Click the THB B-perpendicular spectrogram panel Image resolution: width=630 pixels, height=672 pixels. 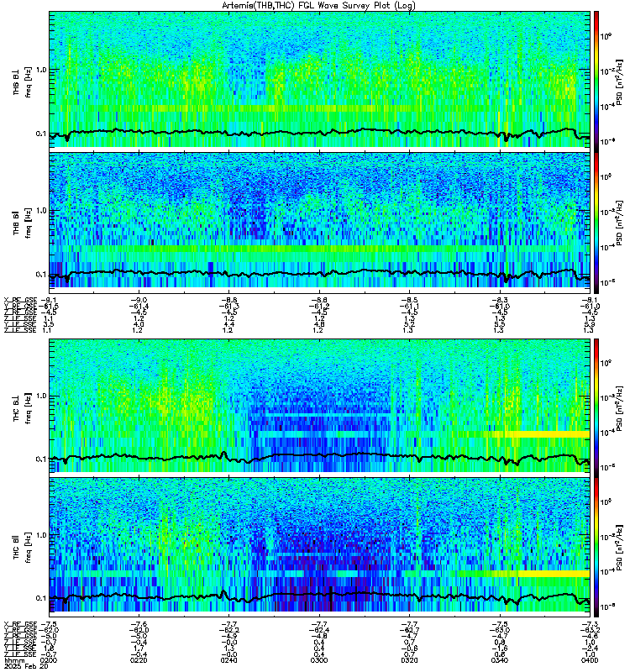(320, 80)
